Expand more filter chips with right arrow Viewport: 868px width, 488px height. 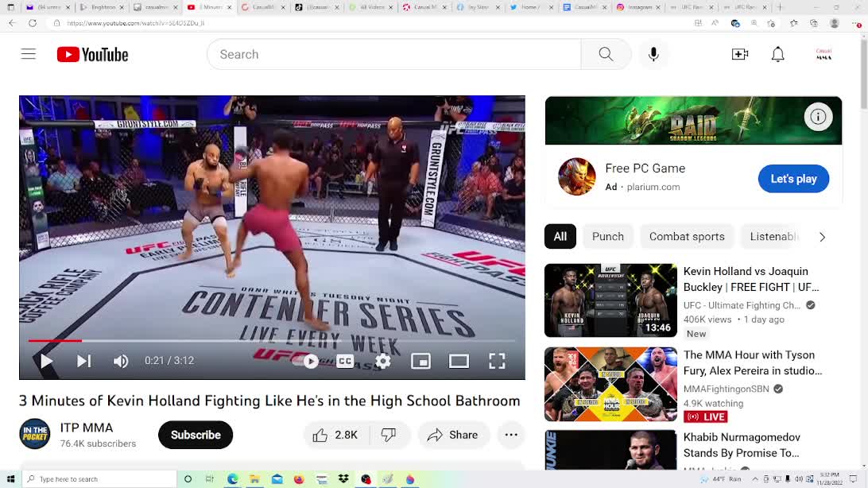click(x=822, y=237)
